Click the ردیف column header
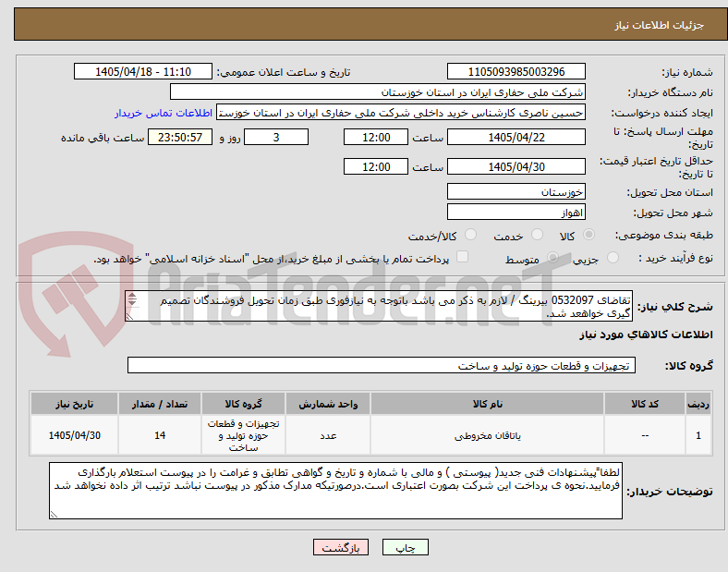 click(x=698, y=404)
